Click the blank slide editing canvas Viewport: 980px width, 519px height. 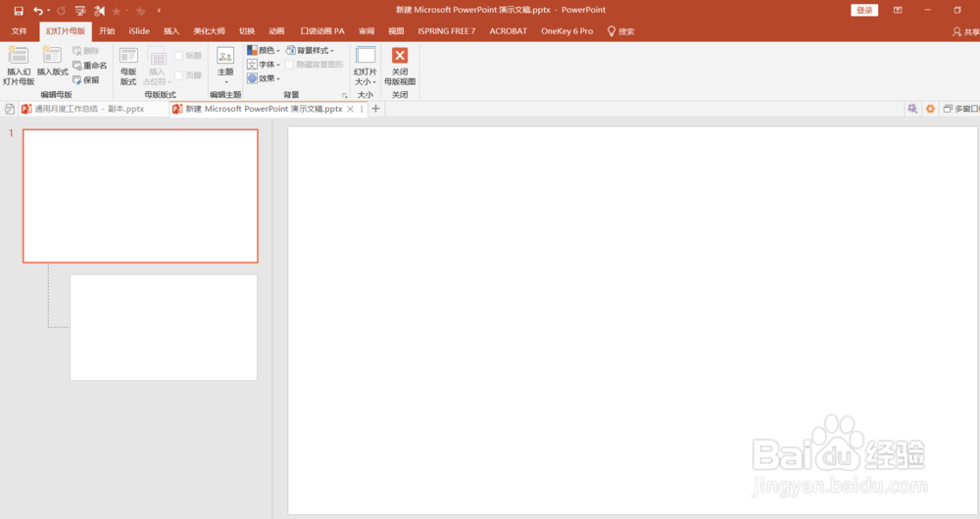click(x=632, y=320)
